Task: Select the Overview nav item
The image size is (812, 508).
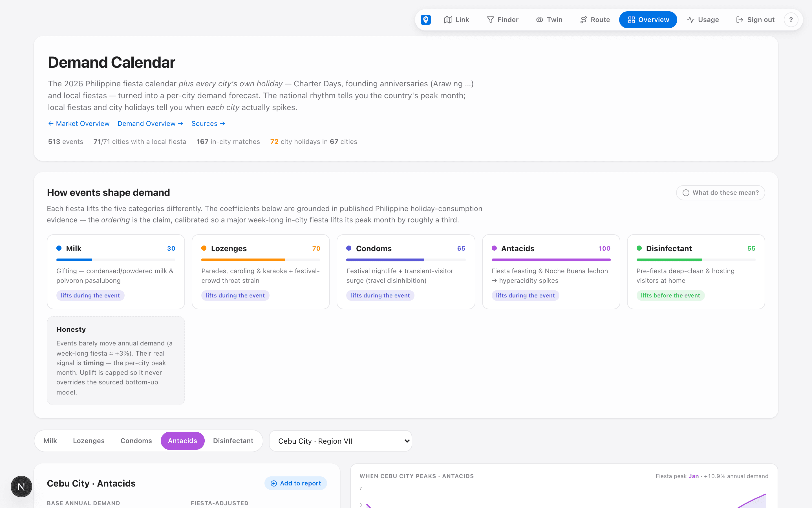Action: pyautogui.click(x=648, y=20)
